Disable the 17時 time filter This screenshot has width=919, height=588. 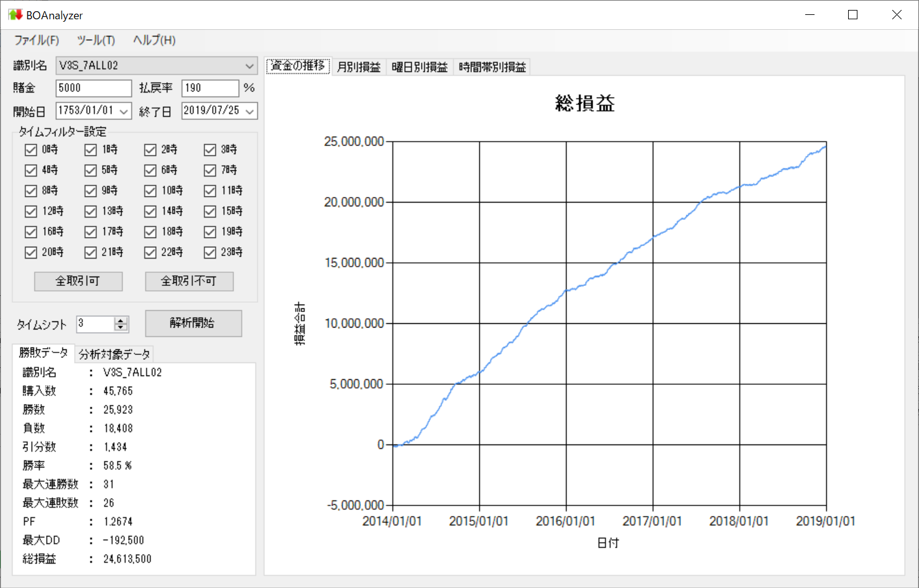[x=91, y=232]
